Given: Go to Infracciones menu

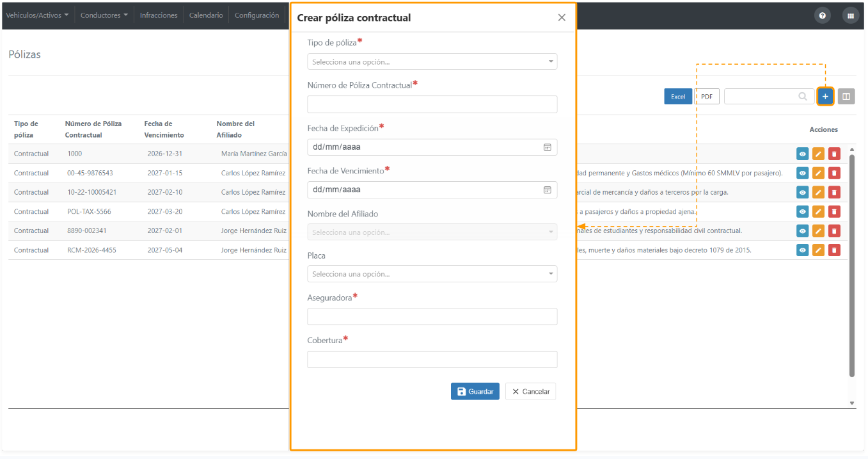Looking at the screenshot, I should [159, 15].
